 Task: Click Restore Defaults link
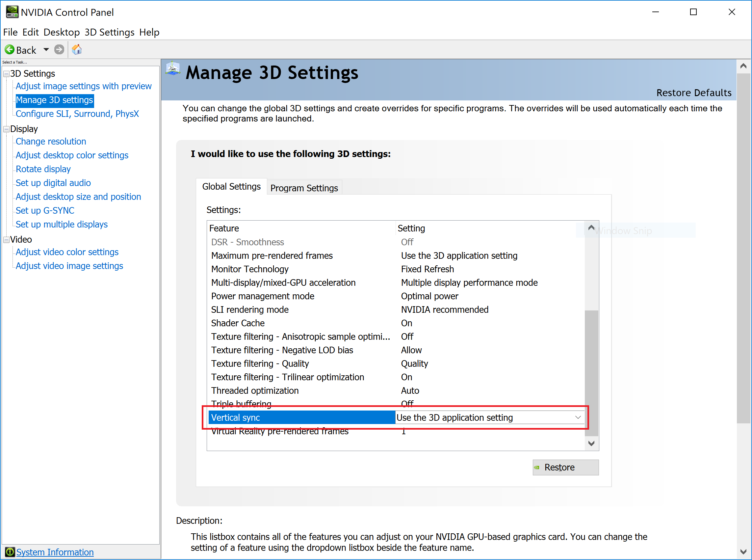[x=694, y=93]
